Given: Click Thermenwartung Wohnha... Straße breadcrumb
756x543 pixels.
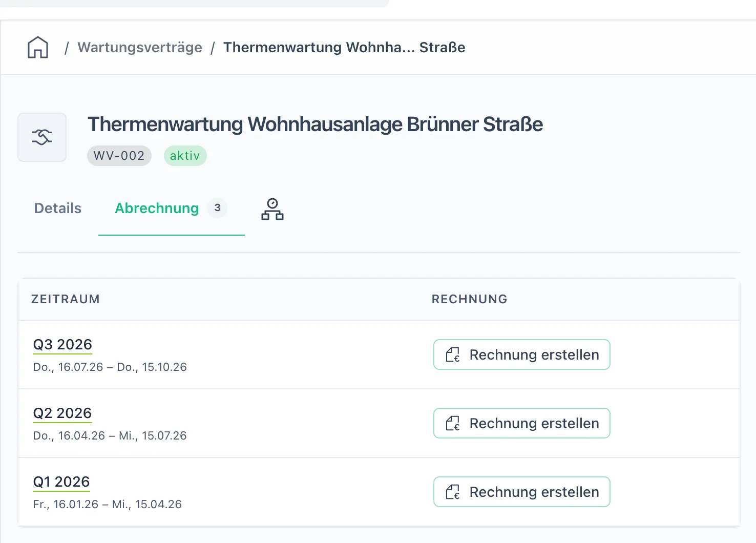Looking at the screenshot, I should (344, 48).
